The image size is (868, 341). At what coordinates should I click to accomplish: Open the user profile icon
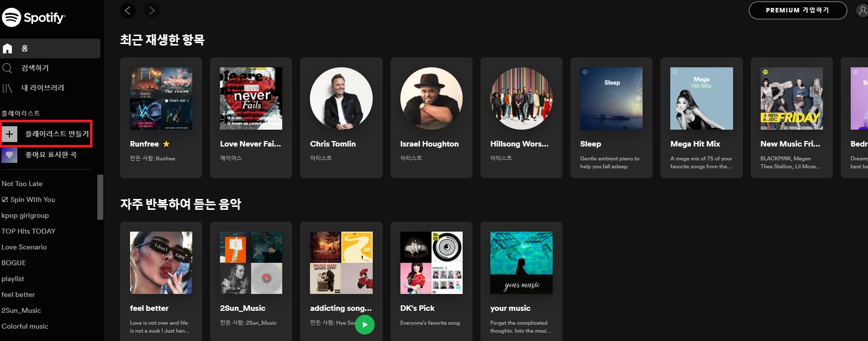pyautogui.click(x=862, y=10)
